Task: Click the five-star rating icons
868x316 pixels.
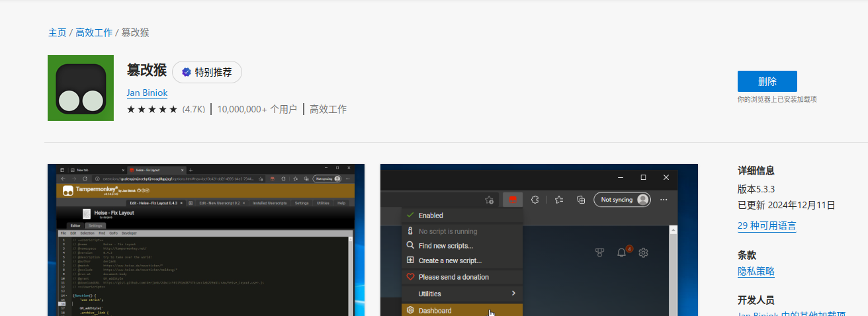Action: pyautogui.click(x=152, y=109)
